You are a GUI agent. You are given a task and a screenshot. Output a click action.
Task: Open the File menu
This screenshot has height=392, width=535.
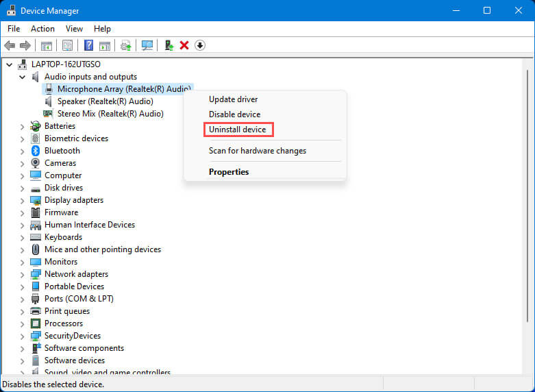[14, 29]
